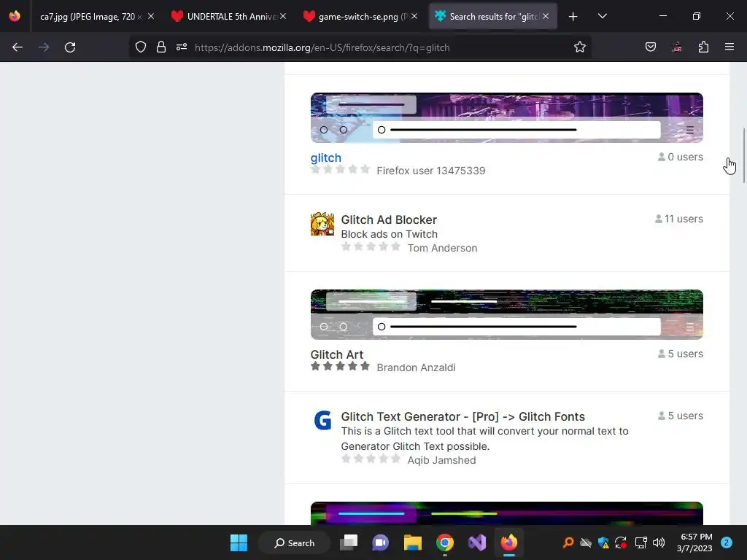Click the sync update tray icon
Viewport: 747px width, 560px height.
tap(621, 542)
